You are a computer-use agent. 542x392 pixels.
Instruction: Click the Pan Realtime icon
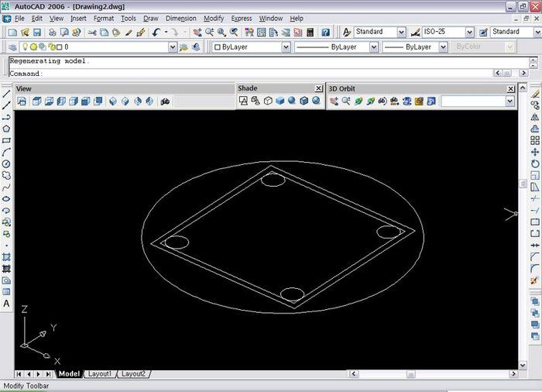[197, 33]
